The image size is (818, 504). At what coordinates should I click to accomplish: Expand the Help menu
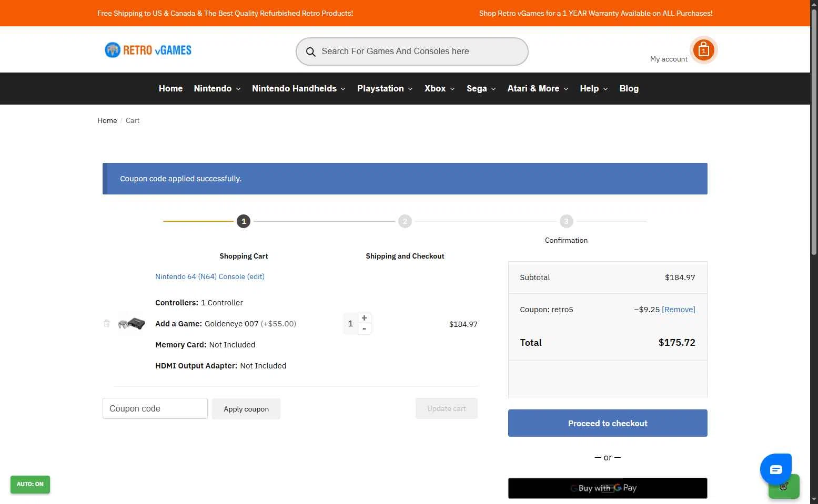tap(594, 88)
